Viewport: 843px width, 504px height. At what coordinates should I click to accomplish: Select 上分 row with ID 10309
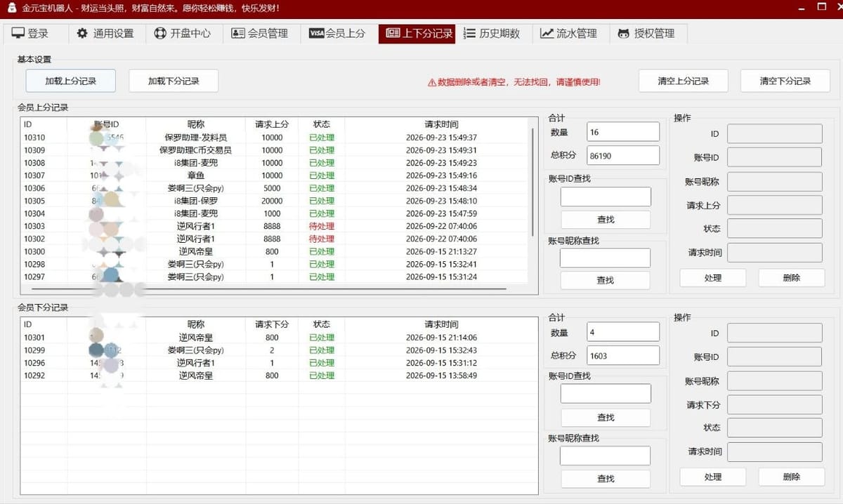point(274,150)
